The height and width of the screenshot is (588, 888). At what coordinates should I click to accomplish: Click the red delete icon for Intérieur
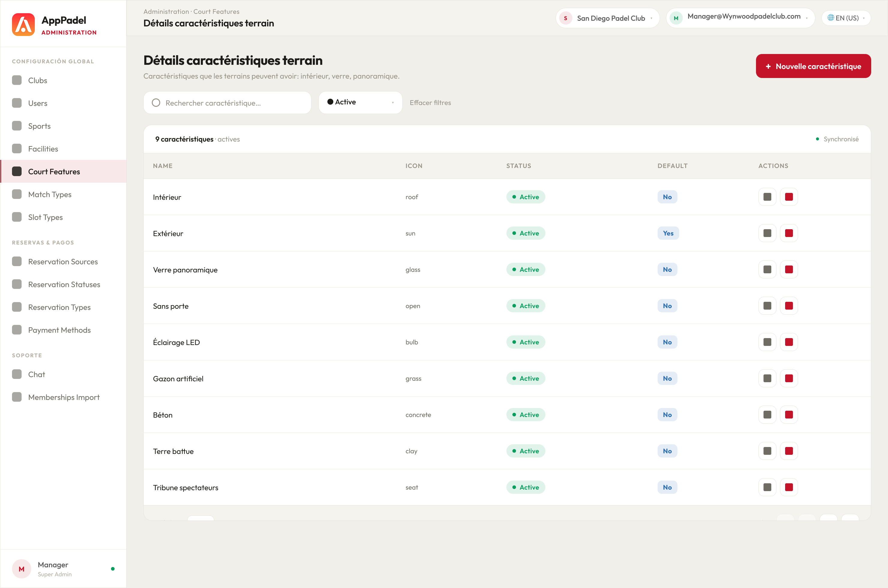click(789, 197)
